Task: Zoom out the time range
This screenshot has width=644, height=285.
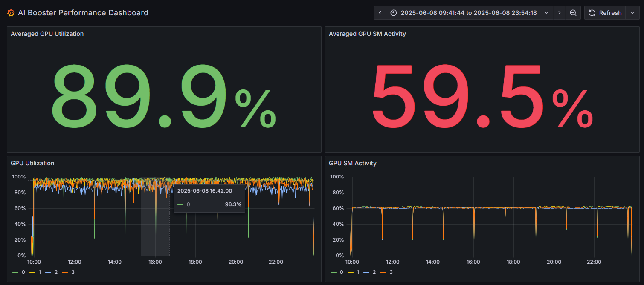Action: pyautogui.click(x=573, y=13)
